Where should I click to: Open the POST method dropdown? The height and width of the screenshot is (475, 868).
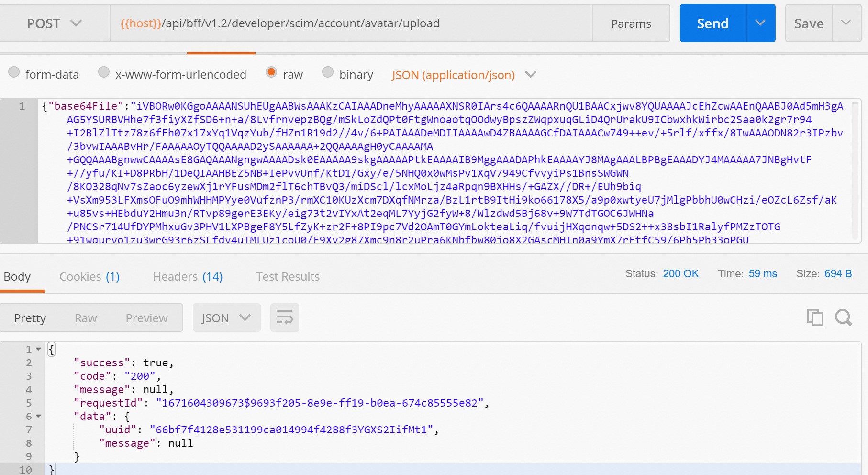point(55,23)
